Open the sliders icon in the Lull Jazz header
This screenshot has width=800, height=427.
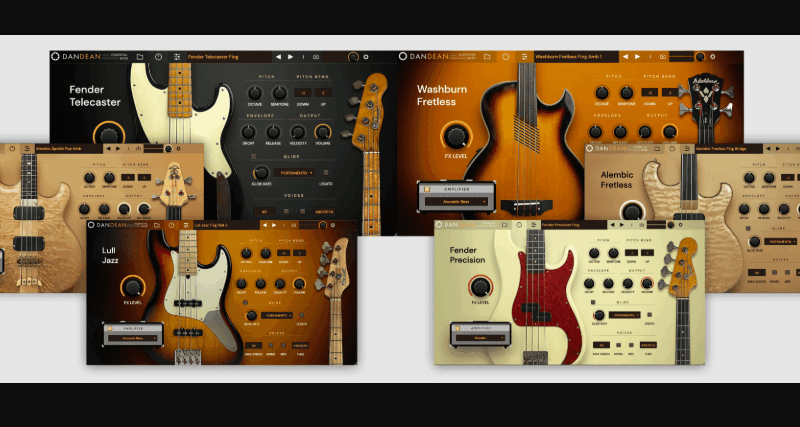(186, 225)
